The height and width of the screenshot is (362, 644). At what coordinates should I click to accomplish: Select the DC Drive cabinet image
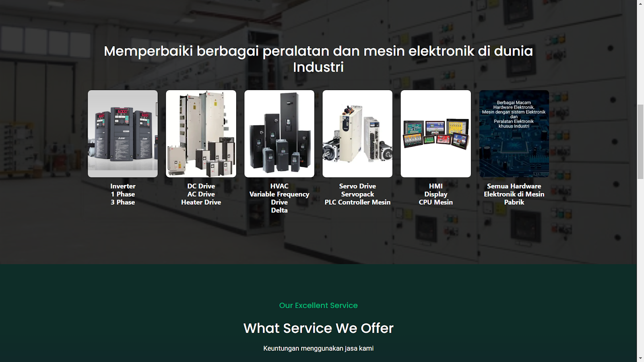(x=201, y=134)
